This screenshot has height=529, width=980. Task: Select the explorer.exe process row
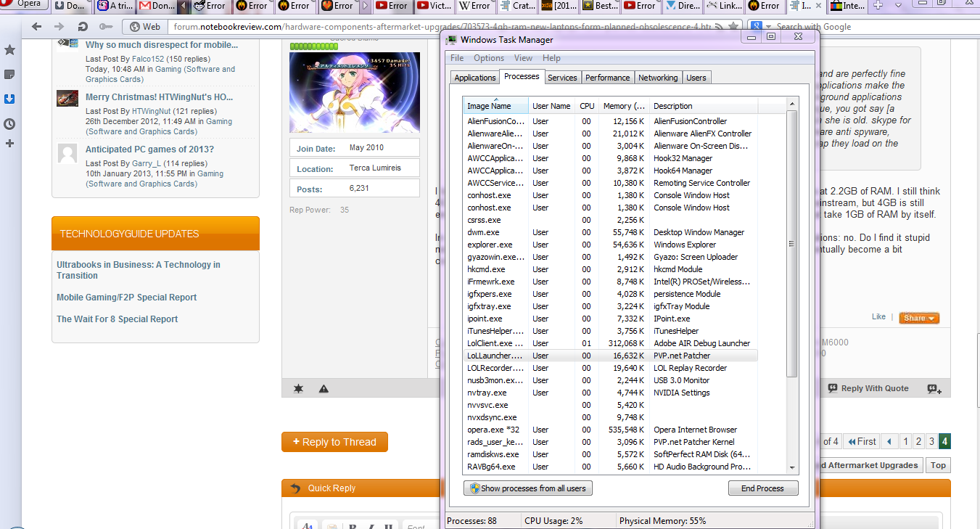pos(610,245)
